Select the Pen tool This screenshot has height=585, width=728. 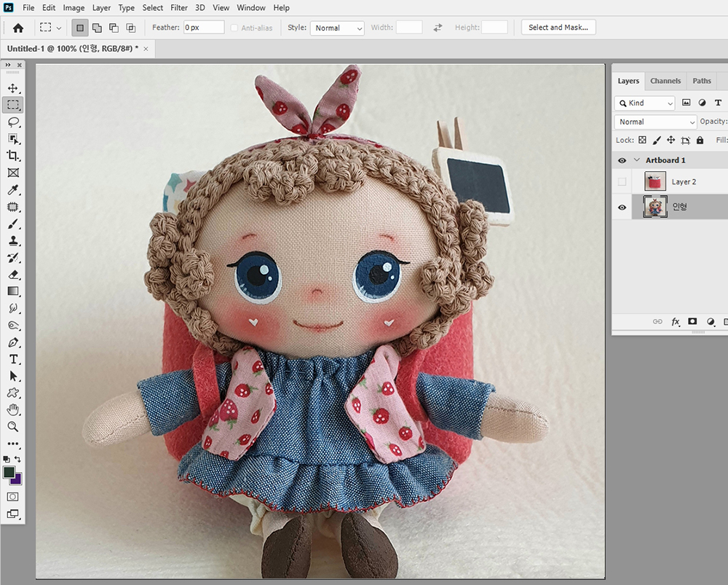coord(13,342)
